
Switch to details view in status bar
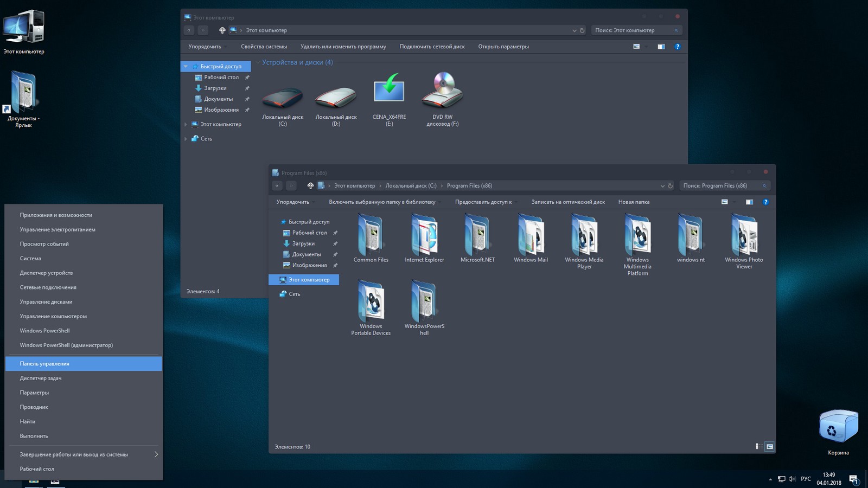758,447
